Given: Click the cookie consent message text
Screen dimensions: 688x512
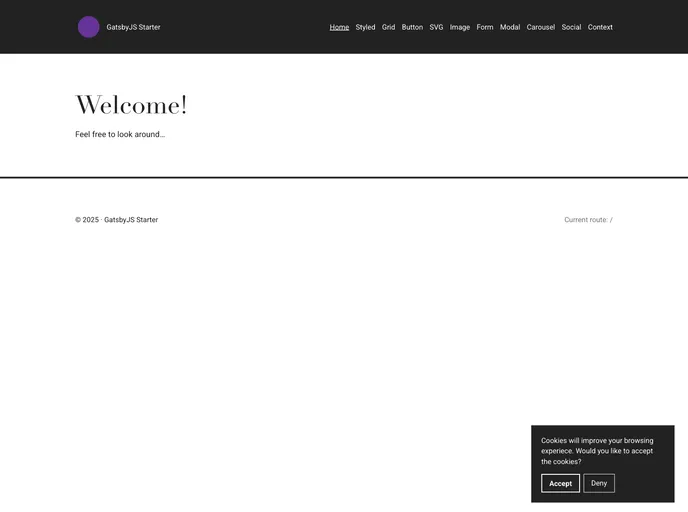Looking at the screenshot, I should pos(597,451).
